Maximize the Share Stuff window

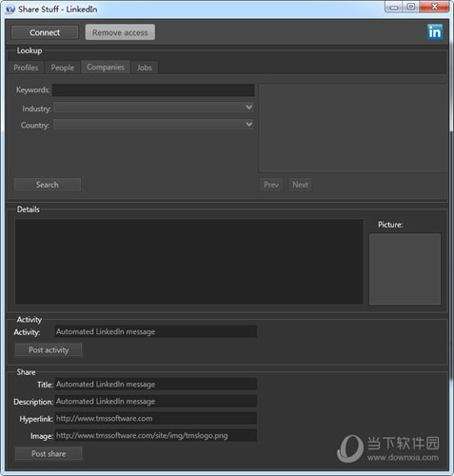(x=411, y=7)
